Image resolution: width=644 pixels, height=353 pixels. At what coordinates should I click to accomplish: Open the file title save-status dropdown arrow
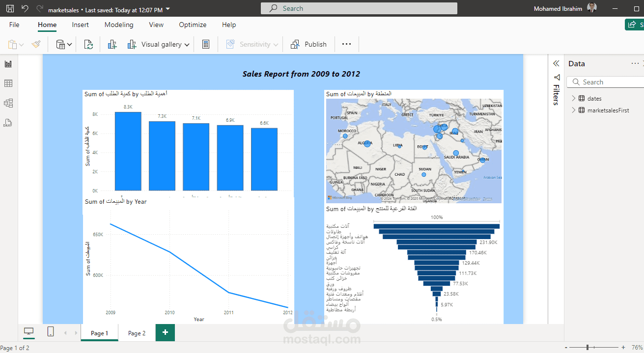[168, 9]
